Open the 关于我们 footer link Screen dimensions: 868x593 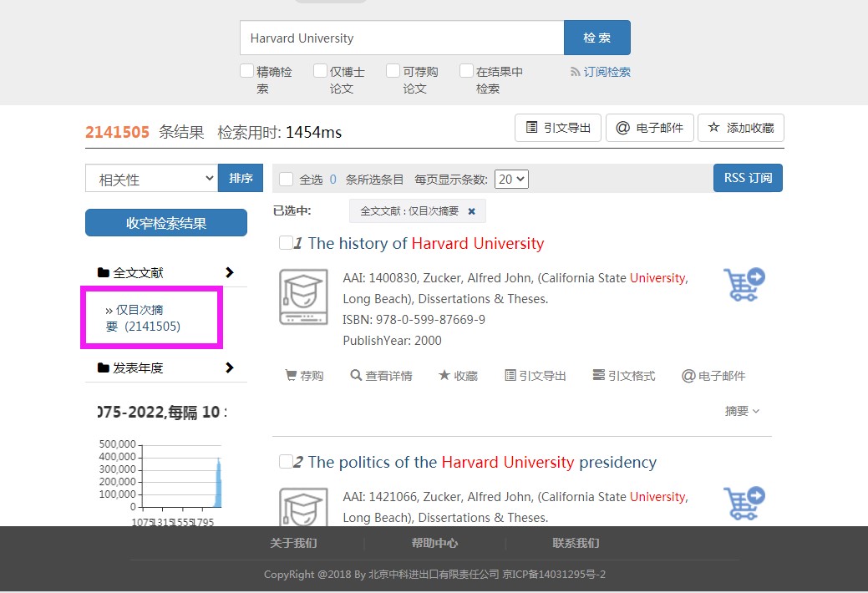pyautogui.click(x=293, y=543)
